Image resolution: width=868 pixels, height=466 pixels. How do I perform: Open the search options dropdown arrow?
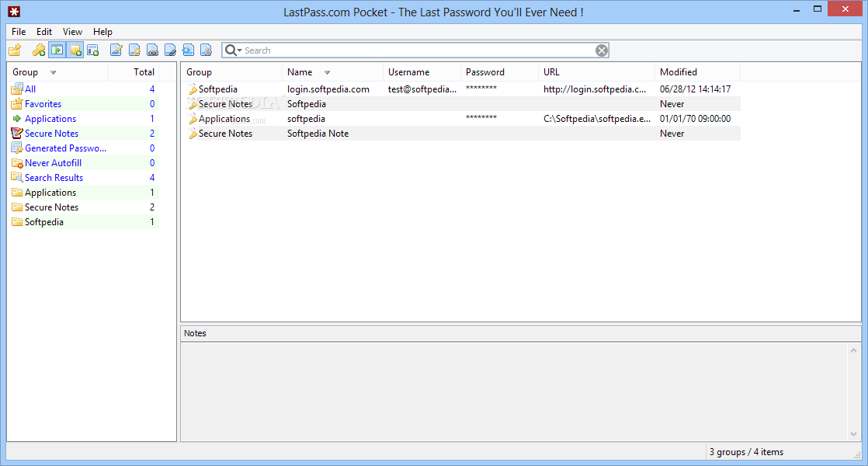(x=240, y=50)
